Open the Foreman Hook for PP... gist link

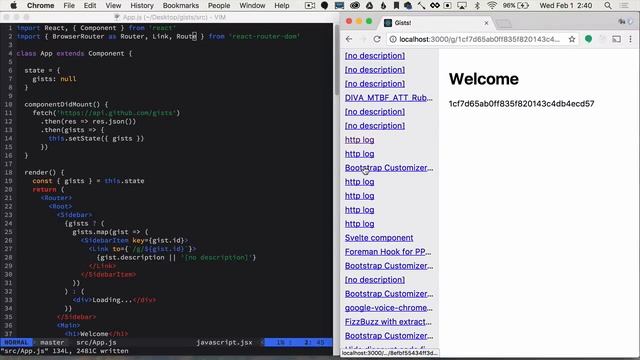388,252
